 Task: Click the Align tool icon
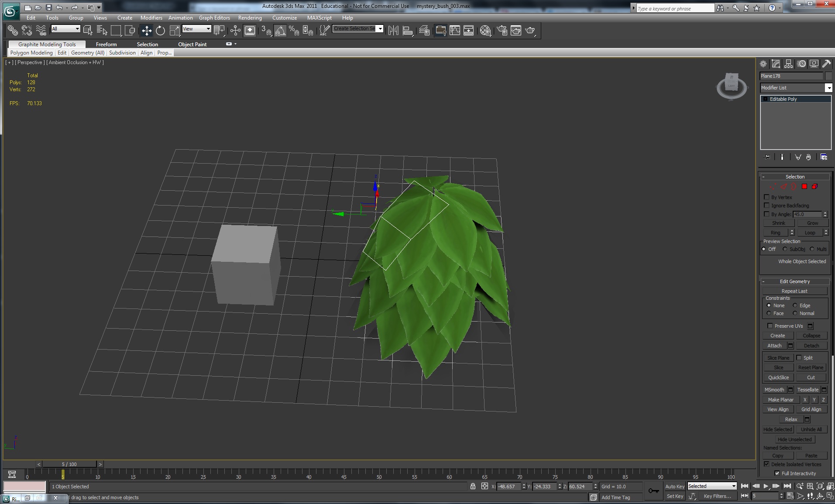tap(408, 30)
